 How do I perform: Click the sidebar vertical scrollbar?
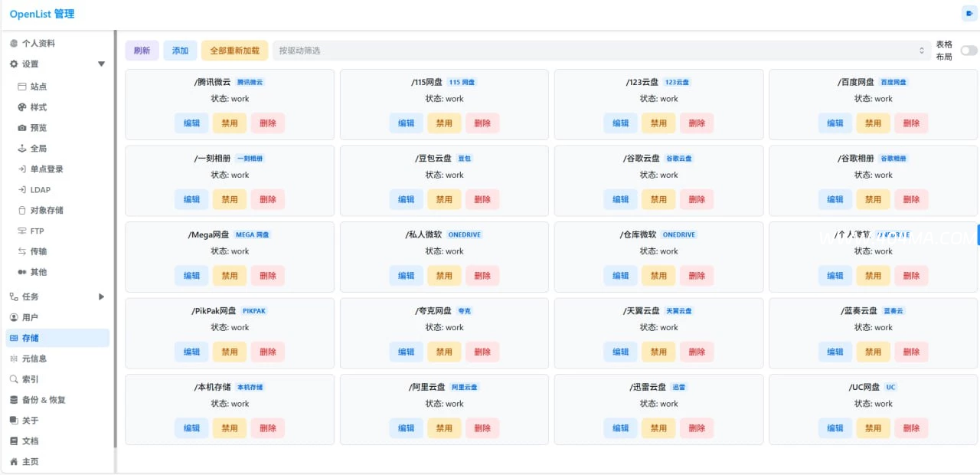coord(115,239)
